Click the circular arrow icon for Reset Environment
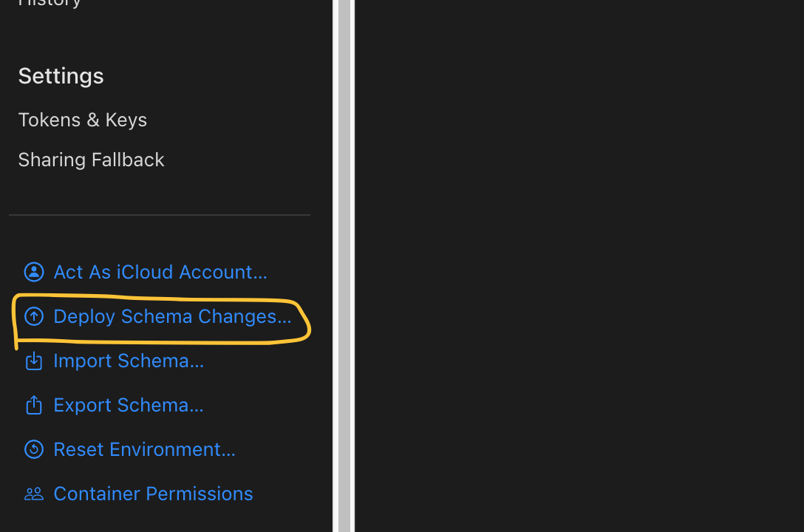This screenshot has height=532, width=804. coord(34,449)
